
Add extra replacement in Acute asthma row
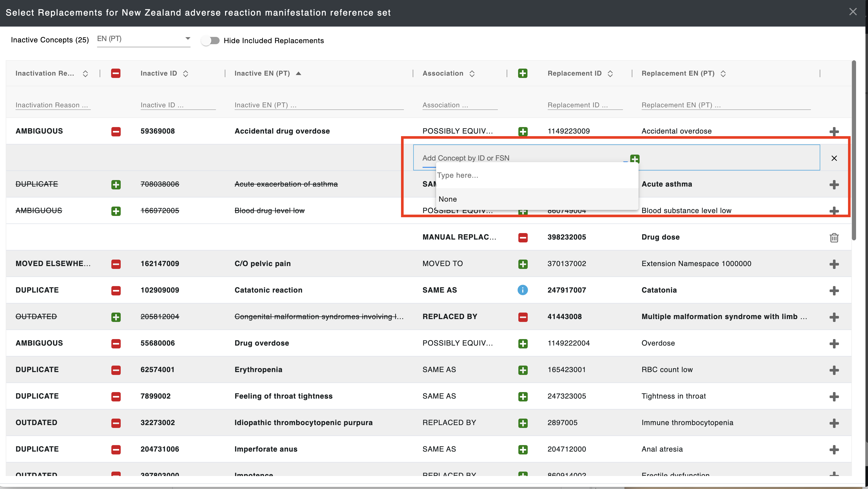click(834, 184)
